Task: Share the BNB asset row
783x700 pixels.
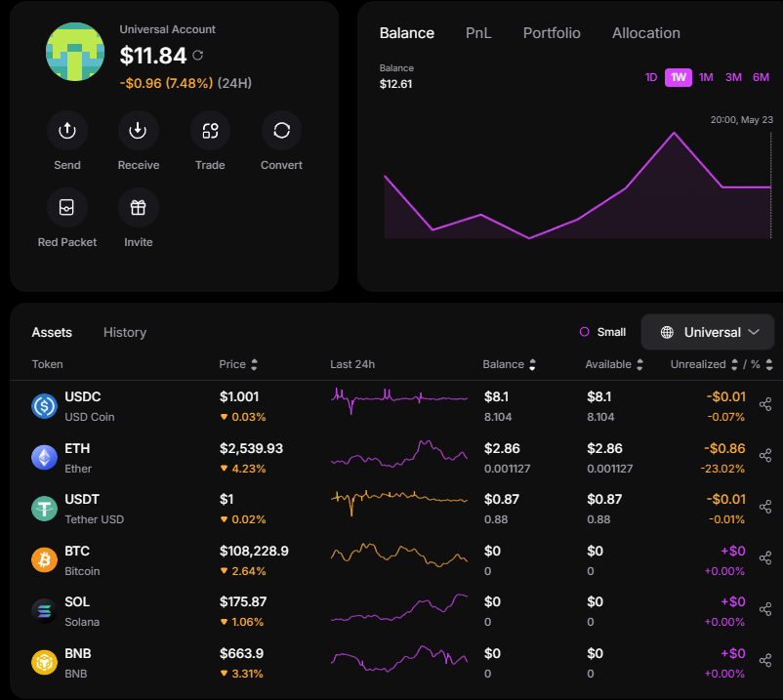Action: point(765,661)
